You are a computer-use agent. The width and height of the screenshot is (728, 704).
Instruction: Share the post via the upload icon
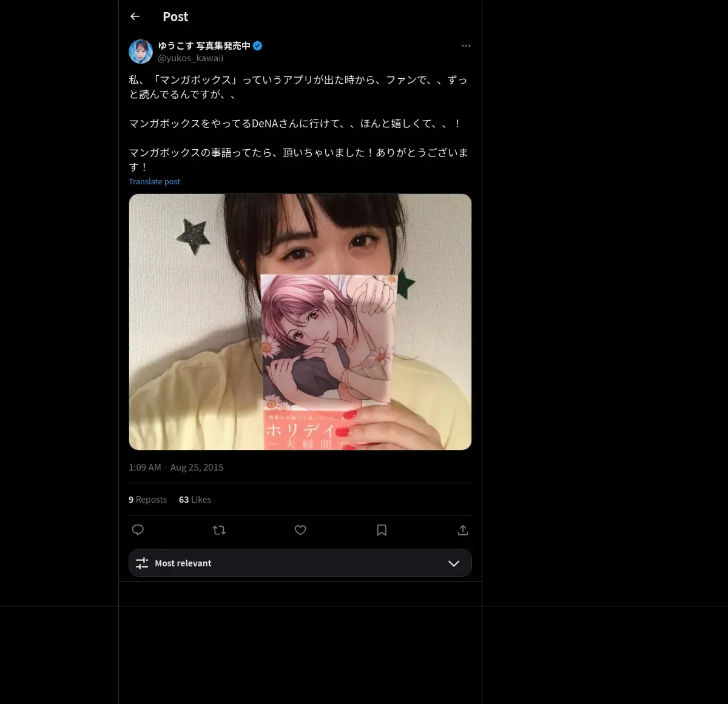(x=463, y=530)
